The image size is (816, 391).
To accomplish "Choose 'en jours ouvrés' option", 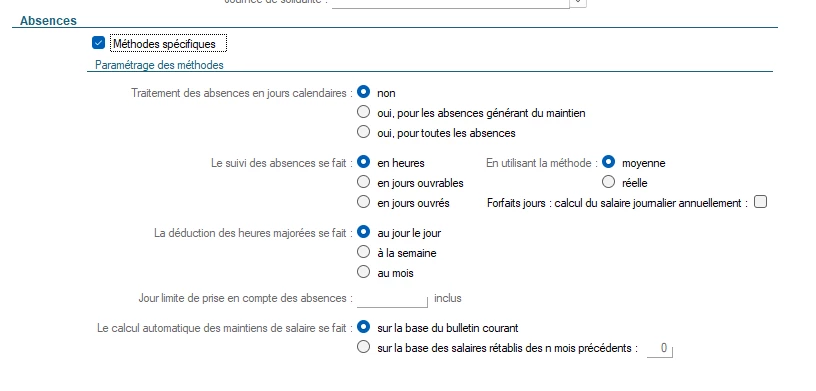I will click(363, 202).
